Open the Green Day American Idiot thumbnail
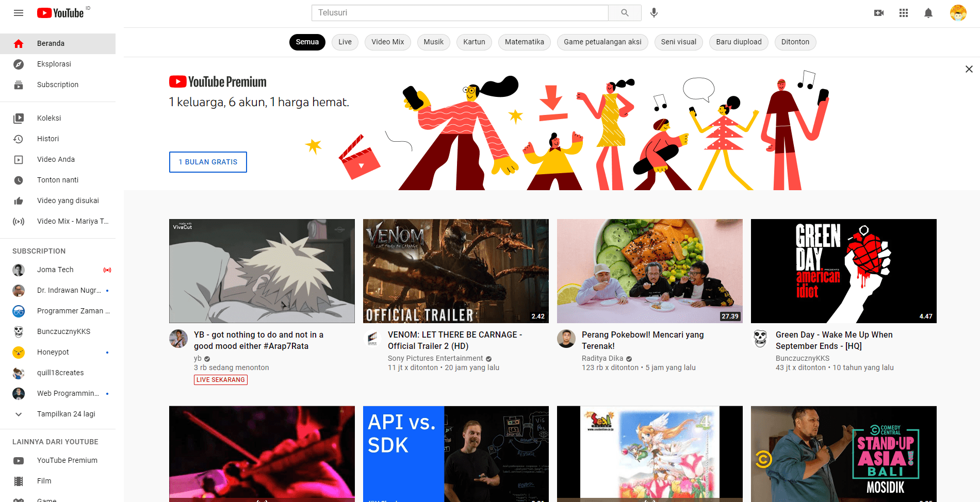Screen dimensions: 980x502 pyautogui.click(x=844, y=271)
